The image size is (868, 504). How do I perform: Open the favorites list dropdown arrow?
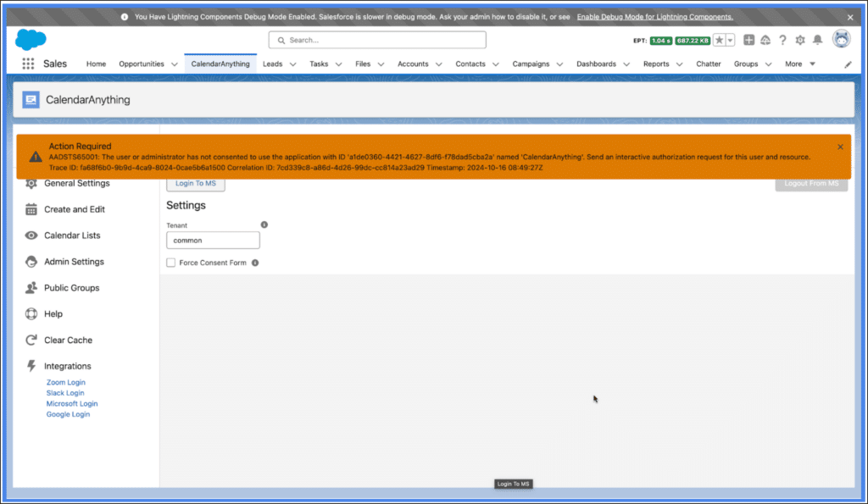730,40
